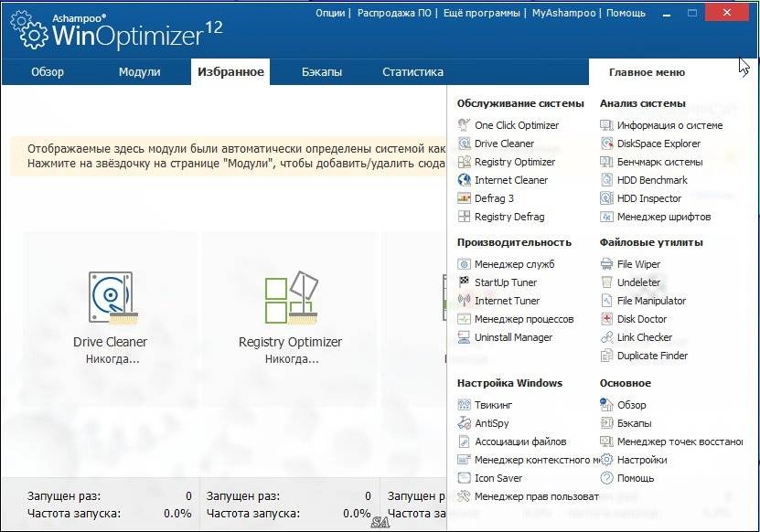Click the large Registry Optimizer tile icon
This screenshot has width=760, height=532.
tap(291, 297)
